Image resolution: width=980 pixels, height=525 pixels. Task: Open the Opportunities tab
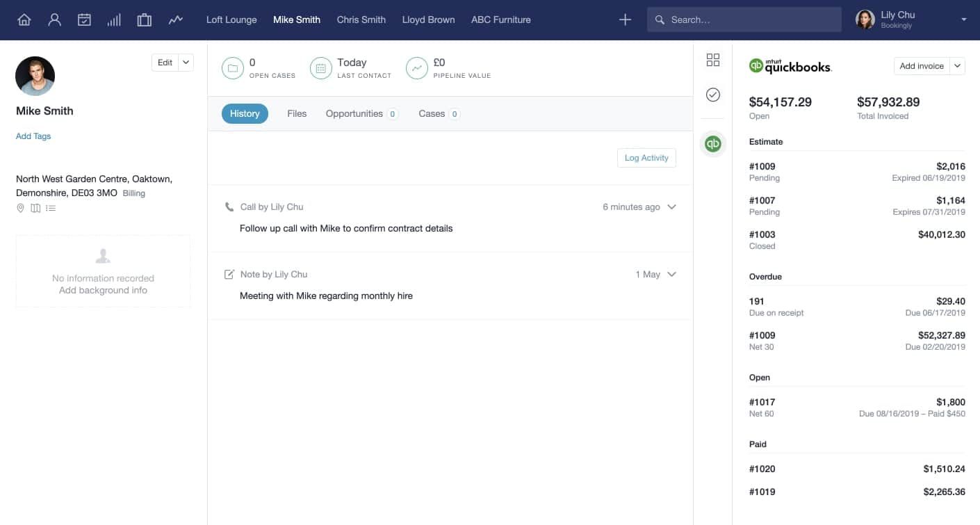362,113
